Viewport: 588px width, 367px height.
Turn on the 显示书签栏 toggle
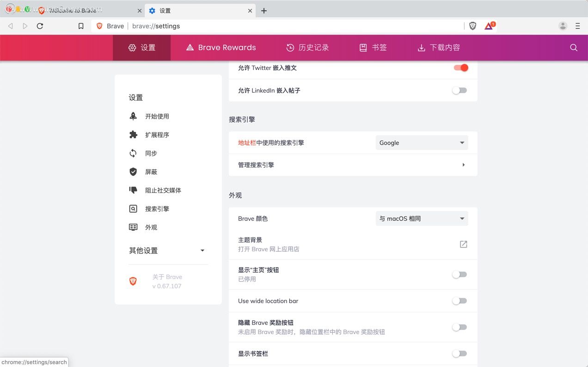click(x=459, y=354)
